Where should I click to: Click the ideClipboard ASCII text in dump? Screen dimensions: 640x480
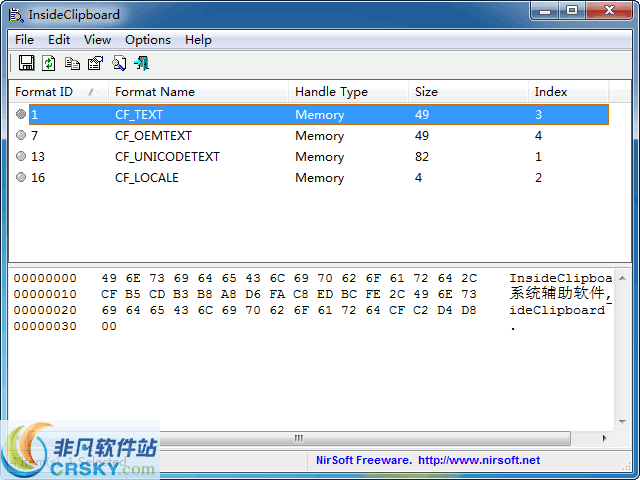coord(557,310)
